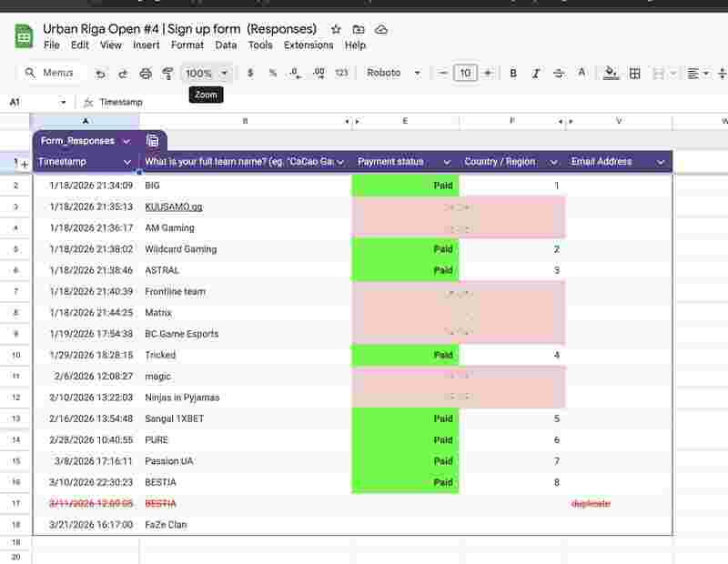Open the borders tool

pyautogui.click(x=635, y=74)
